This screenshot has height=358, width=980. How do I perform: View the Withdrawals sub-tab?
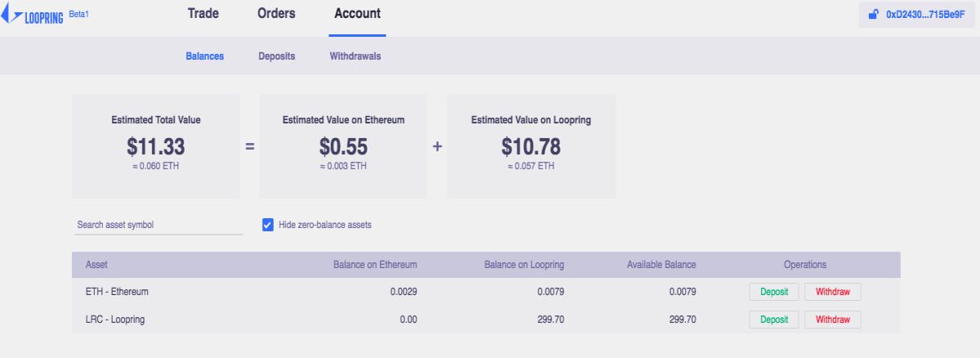click(x=355, y=56)
